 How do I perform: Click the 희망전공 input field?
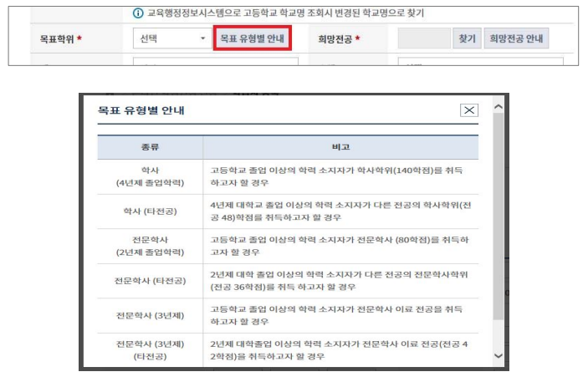point(424,38)
